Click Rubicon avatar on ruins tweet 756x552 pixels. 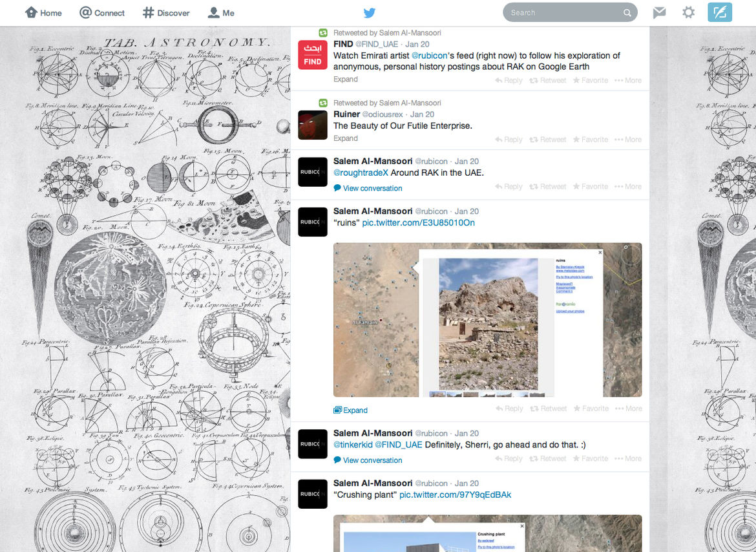click(x=313, y=222)
